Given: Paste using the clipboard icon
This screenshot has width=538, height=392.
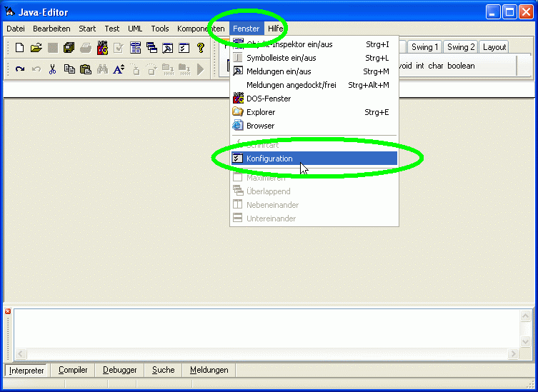Looking at the screenshot, I should [86, 69].
